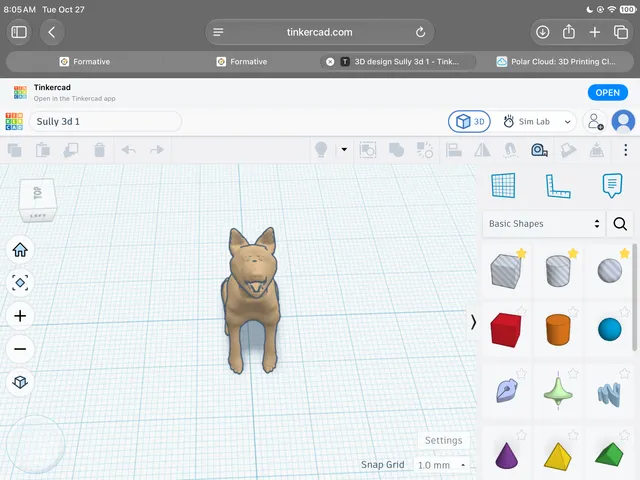Select the Copy tool in toolbar
The height and width of the screenshot is (480, 640).
(x=15, y=150)
